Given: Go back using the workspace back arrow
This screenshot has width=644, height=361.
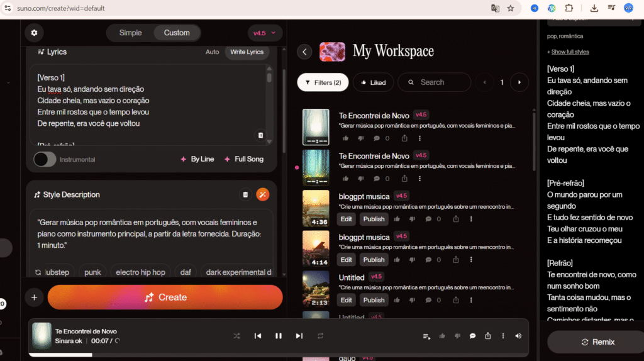Looking at the screenshot, I should pyautogui.click(x=304, y=52).
